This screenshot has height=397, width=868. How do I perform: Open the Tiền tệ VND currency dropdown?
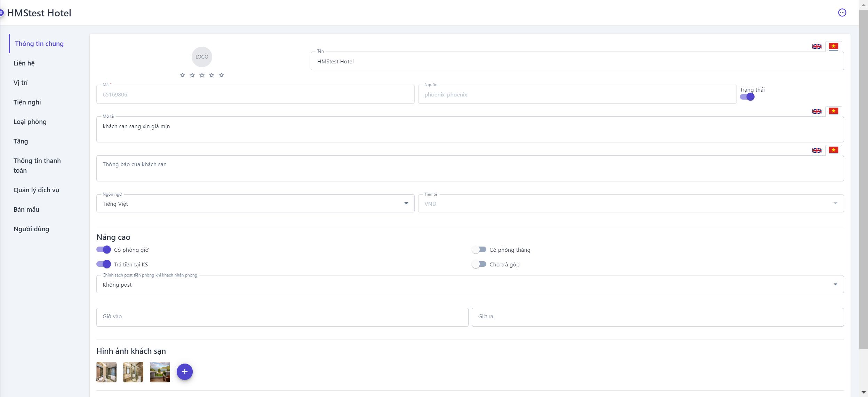coord(630,204)
